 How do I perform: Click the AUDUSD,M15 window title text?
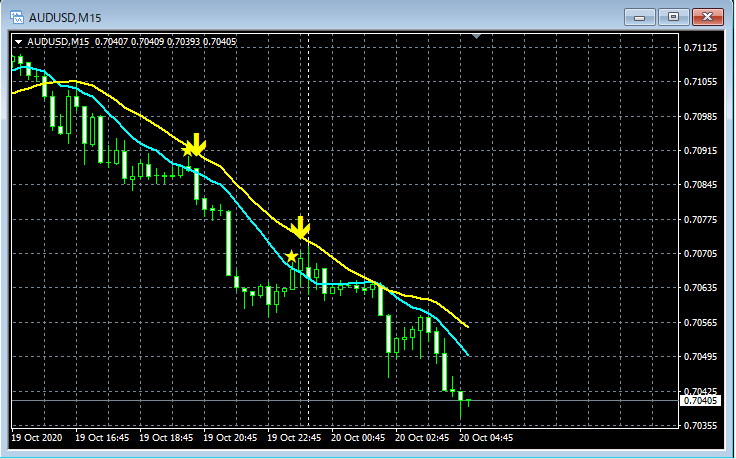(65, 18)
